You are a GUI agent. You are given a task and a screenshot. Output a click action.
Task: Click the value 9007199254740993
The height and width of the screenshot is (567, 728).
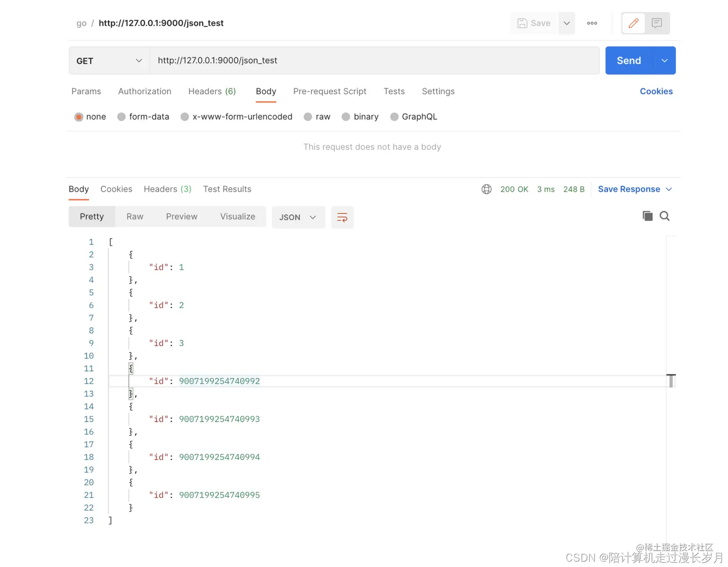click(220, 419)
